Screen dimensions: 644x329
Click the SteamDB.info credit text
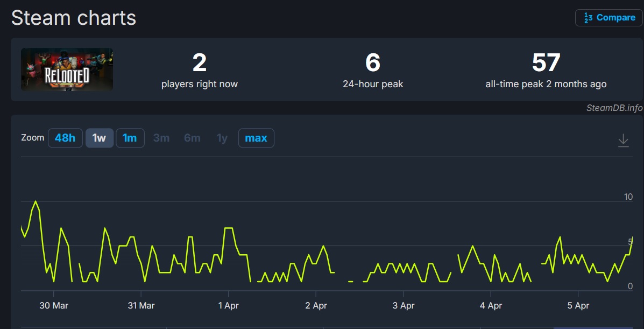coord(614,108)
